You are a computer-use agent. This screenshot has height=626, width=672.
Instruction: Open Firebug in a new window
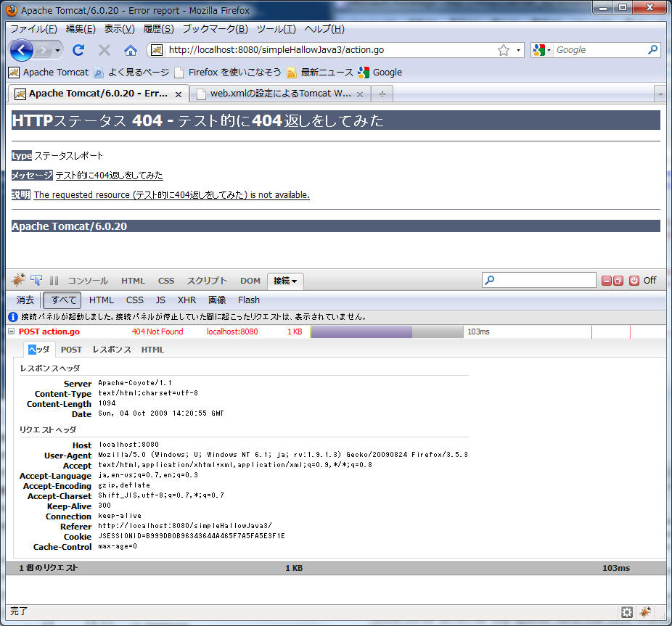point(618,281)
